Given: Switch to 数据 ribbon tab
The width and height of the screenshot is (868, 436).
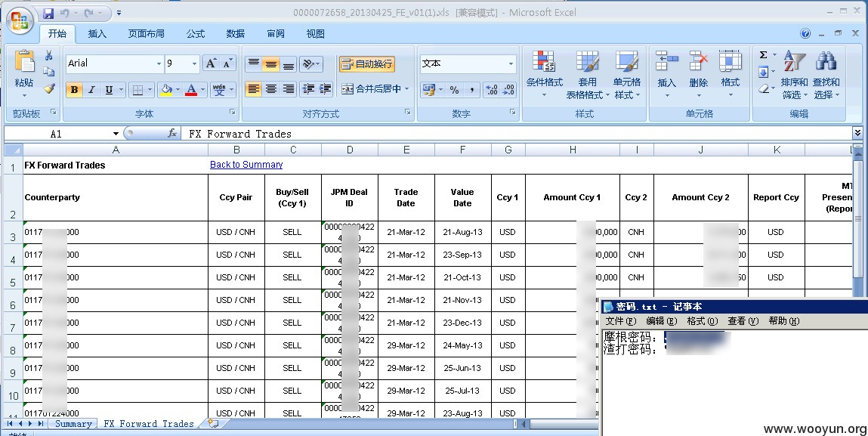Looking at the screenshot, I should tap(235, 34).
